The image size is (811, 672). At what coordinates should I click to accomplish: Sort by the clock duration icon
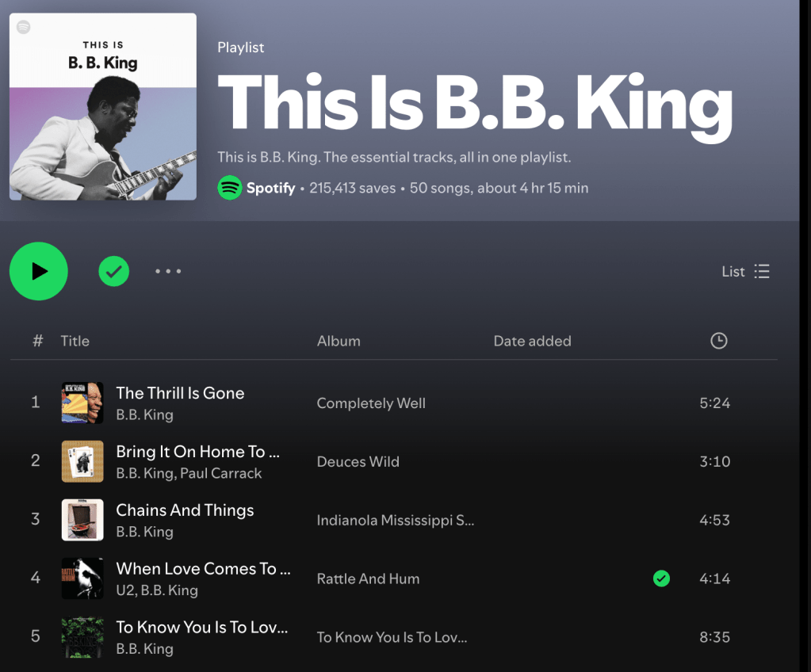718,341
